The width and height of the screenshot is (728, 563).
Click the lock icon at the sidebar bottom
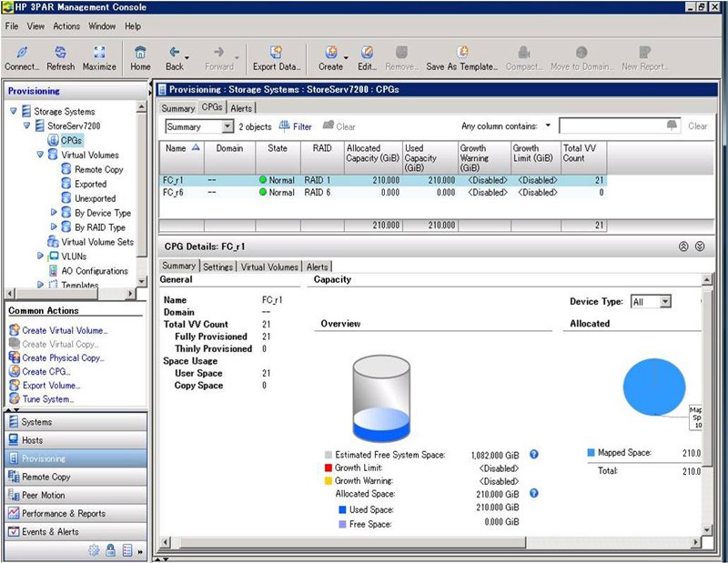(110, 550)
